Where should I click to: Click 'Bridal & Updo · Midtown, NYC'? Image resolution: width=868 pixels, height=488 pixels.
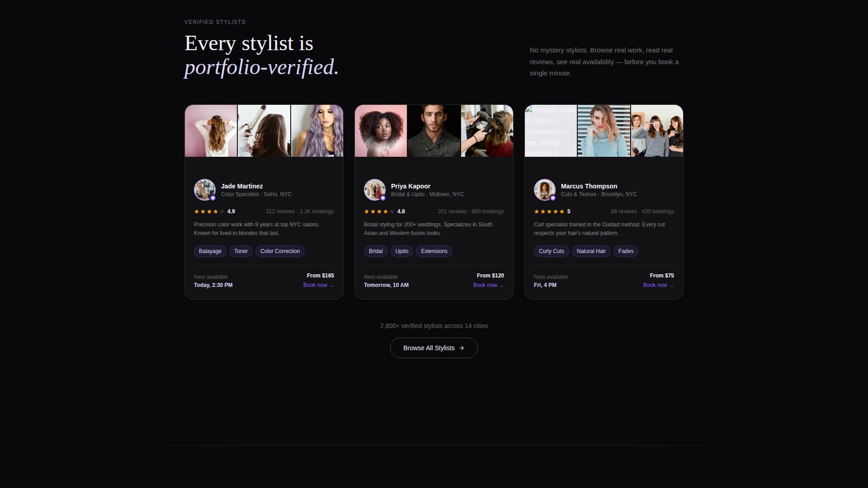[x=427, y=194]
